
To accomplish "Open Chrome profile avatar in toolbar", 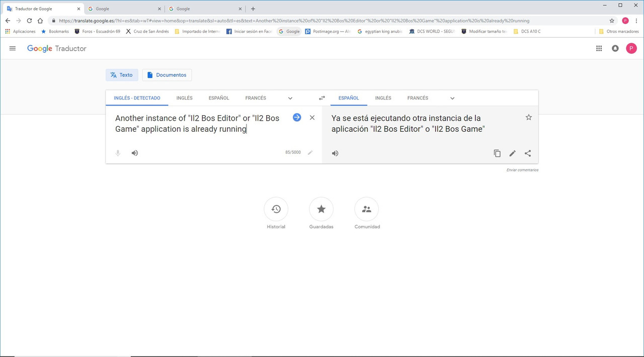I will click(625, 21).
